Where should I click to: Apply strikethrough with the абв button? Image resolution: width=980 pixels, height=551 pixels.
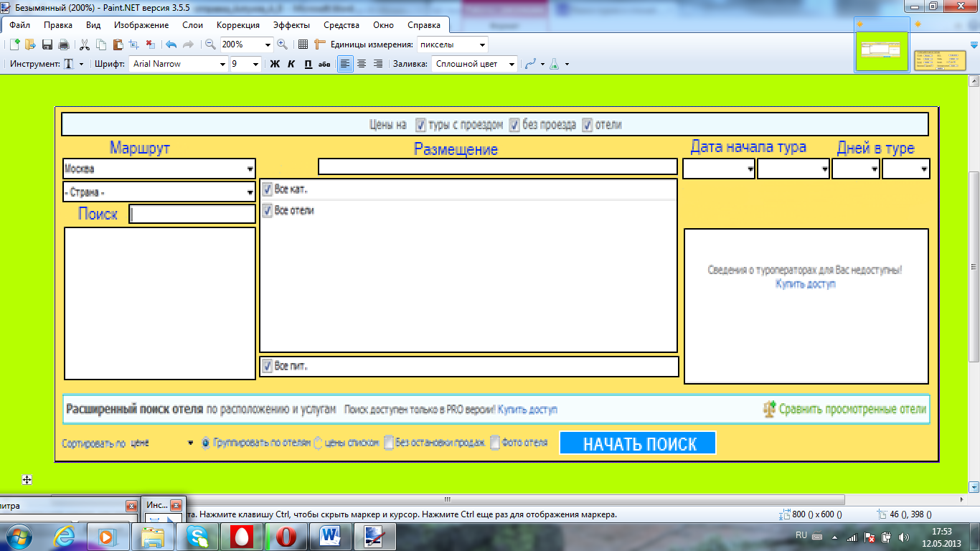(324, 64)
